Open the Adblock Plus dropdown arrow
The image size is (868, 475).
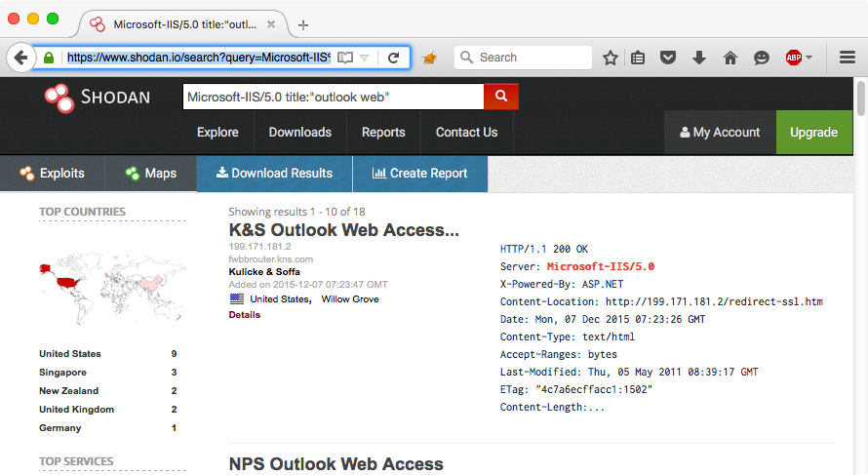pyautogui.click(x=809, y=58)
